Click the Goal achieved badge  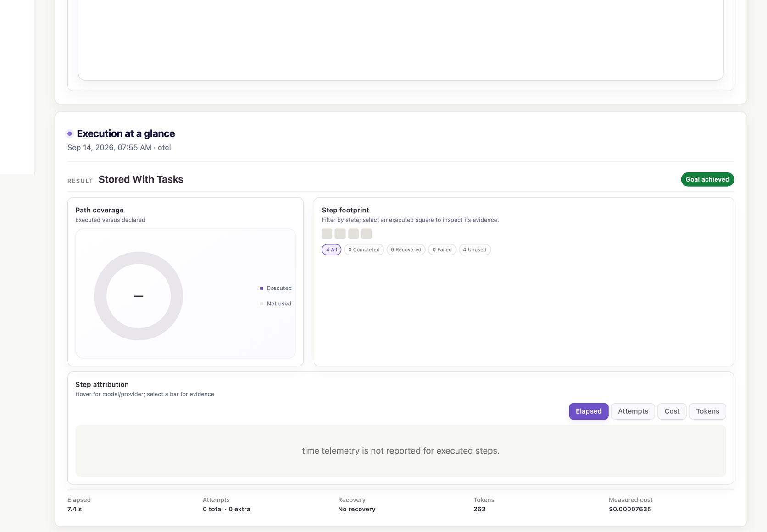(707, 179)
